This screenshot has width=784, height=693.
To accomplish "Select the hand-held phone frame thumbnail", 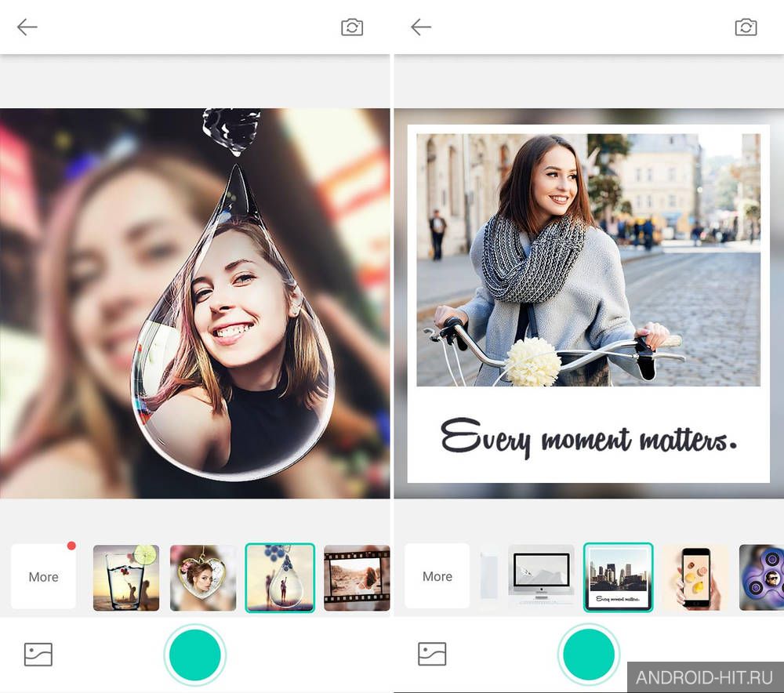I will coord(696,578).
